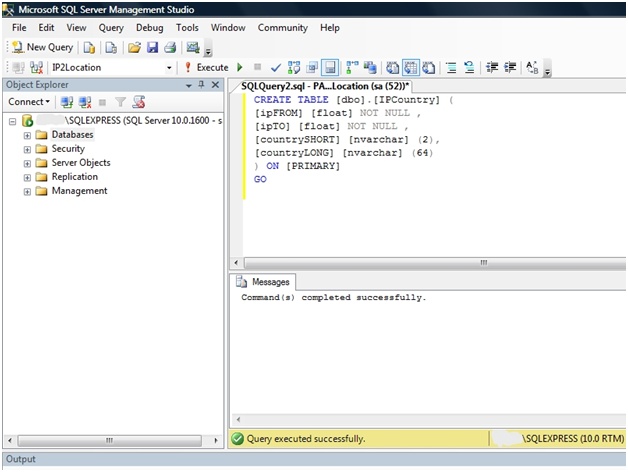Select the Server Objects tree item
The height and width of the screenshot is (472, 628).
pos(81,163)
